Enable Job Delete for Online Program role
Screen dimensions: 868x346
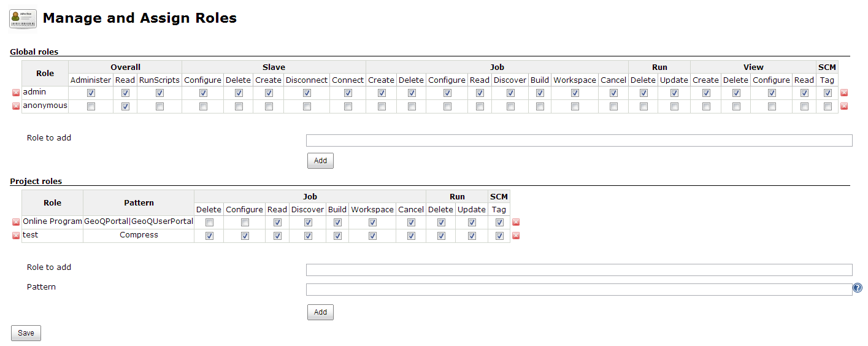(209, 222)
